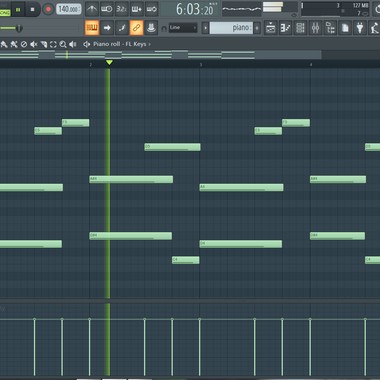
Task: Select the D5 note in bar 2
Action: point(172,147)
